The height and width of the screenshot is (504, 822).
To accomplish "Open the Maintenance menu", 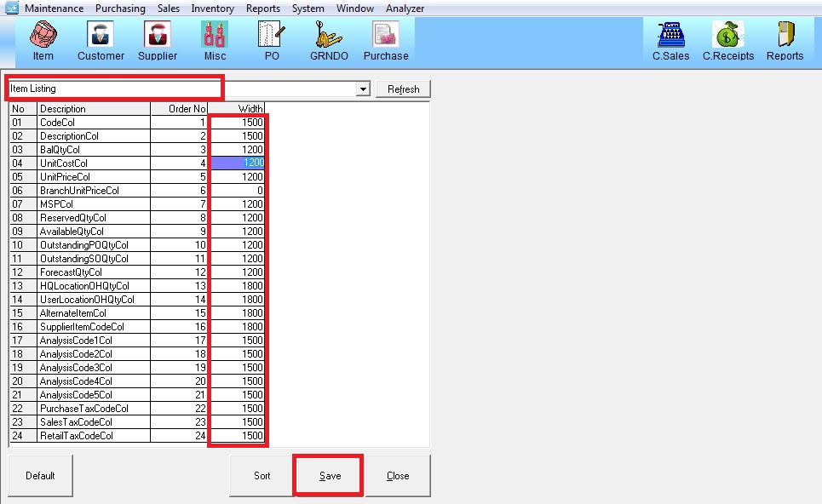I will [54, 9].
